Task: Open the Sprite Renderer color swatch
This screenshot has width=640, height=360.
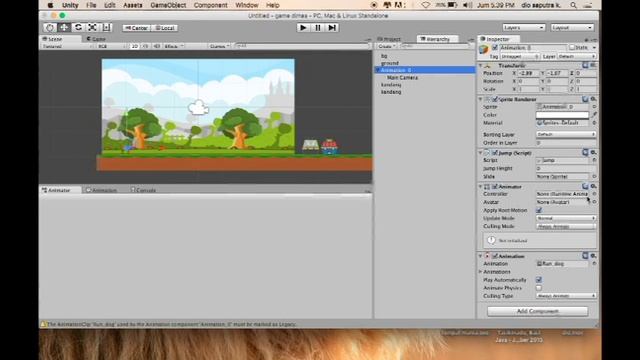Action: (562, 115)
